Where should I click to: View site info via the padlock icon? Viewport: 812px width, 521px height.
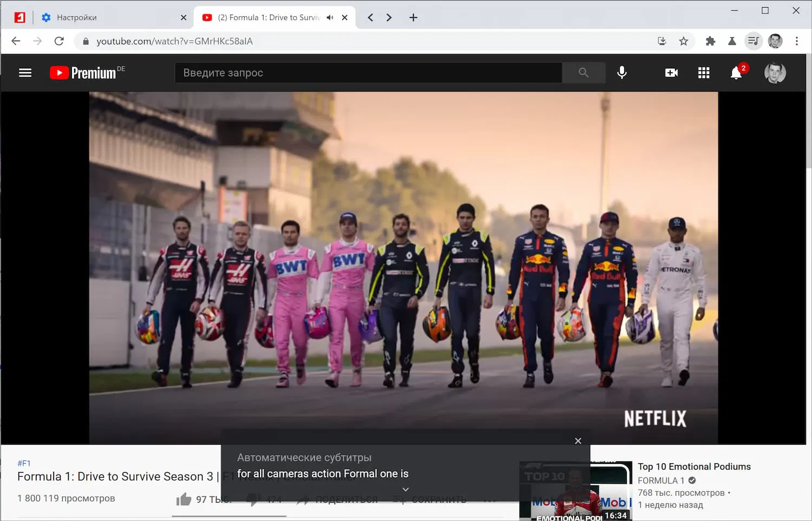tap(86, 41)
